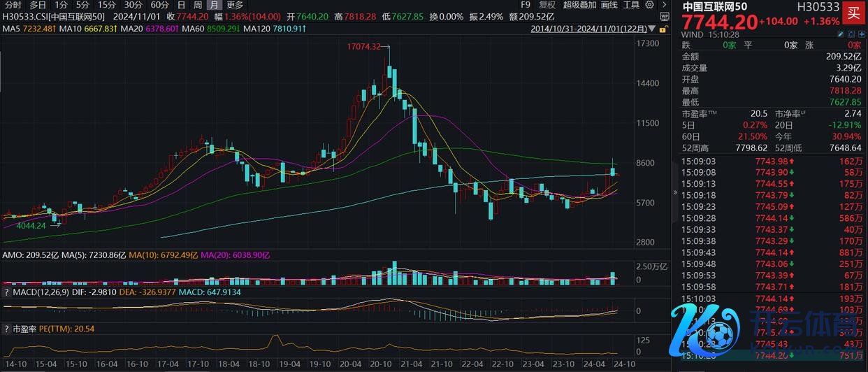Select the 分时 intraday tab
The width and height of the screenshot is (868, 372).
point(13,5)
